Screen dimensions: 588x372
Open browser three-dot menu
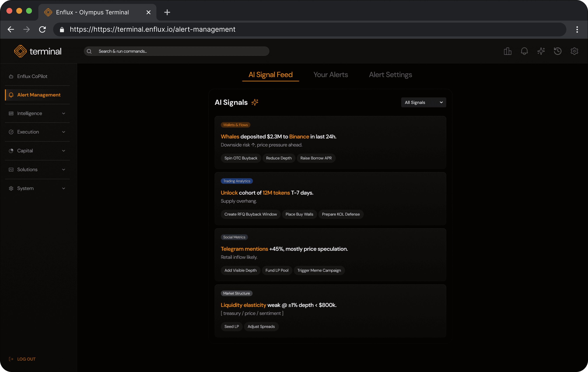click(x=577, y=30)
